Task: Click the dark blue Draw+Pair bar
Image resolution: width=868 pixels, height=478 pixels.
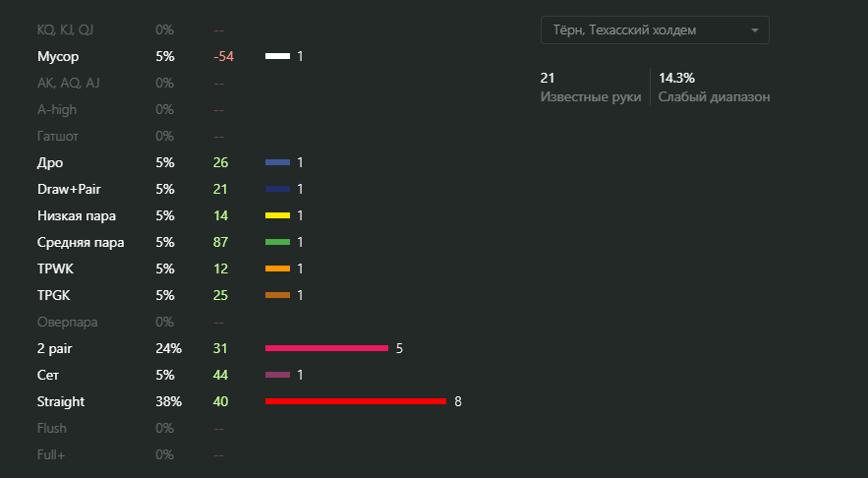Action: (x=277, y=189)
